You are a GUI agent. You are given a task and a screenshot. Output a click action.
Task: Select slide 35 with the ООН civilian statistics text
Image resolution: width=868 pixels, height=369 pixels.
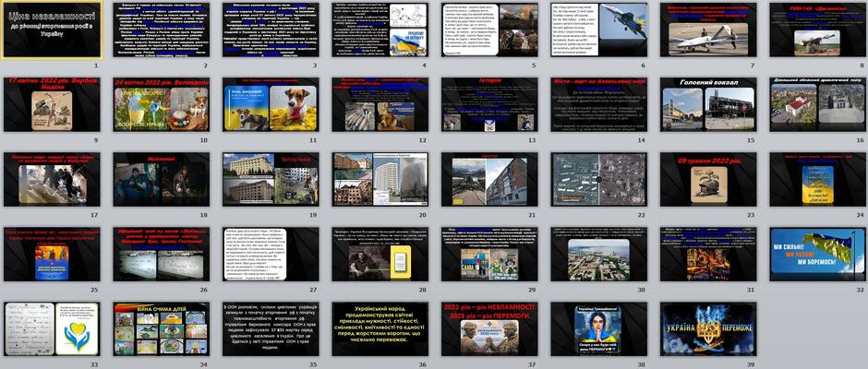click(271, 328)
